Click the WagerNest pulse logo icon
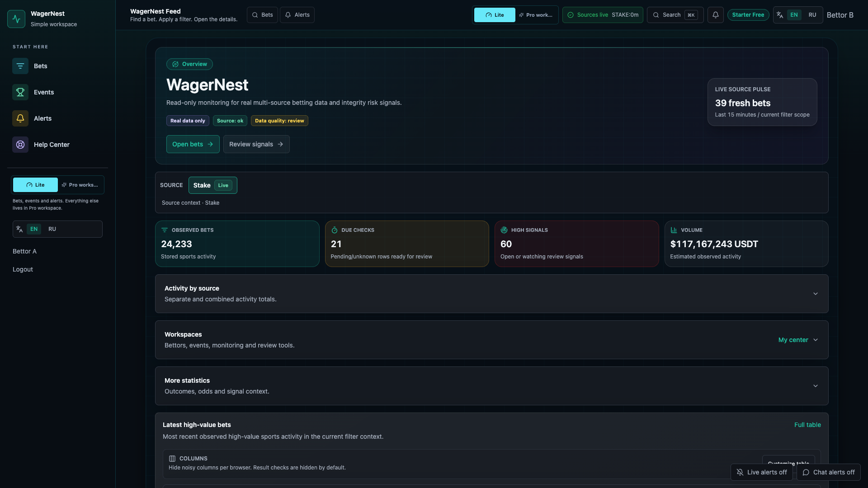 coord(16,19)
